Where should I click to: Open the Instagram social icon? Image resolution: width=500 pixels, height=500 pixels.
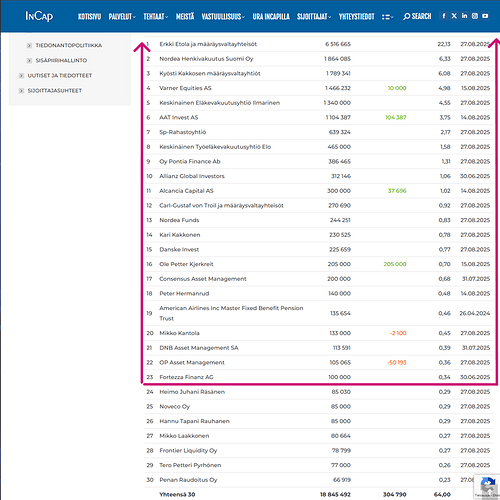(475, 16)
